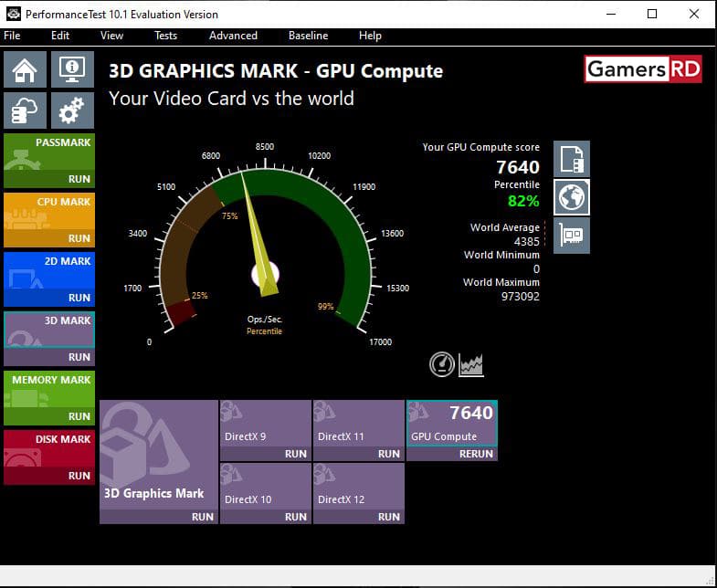Switch to the distribution chart view icon
Viewport: 717px width, 588px height.
471,364
